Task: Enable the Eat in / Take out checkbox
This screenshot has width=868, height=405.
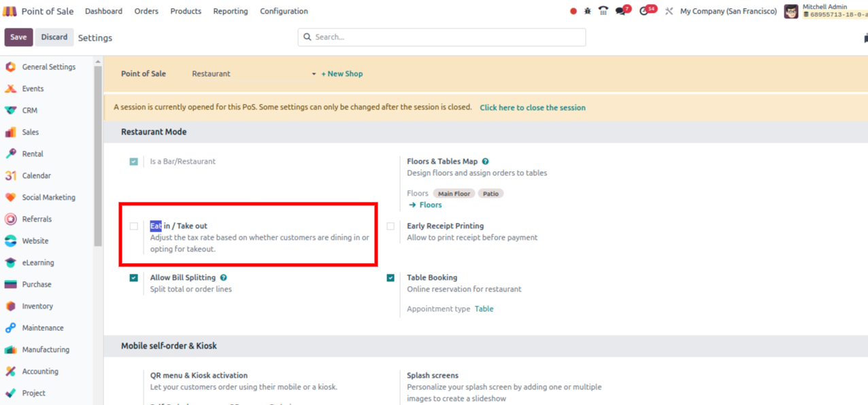Action: (x=134, y=226)
